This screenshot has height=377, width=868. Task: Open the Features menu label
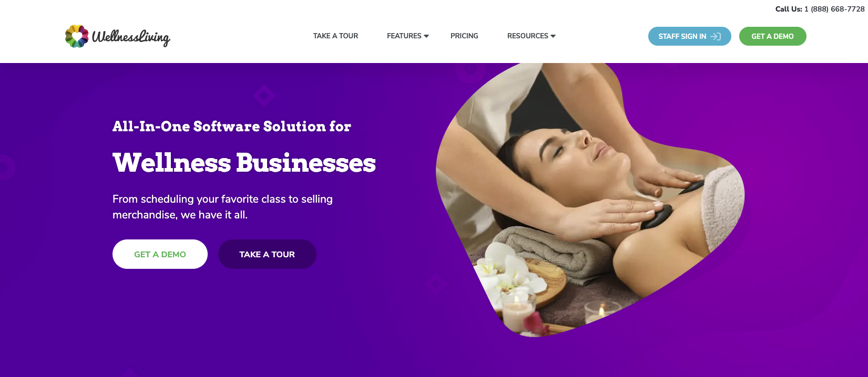[x=404, y=36]
